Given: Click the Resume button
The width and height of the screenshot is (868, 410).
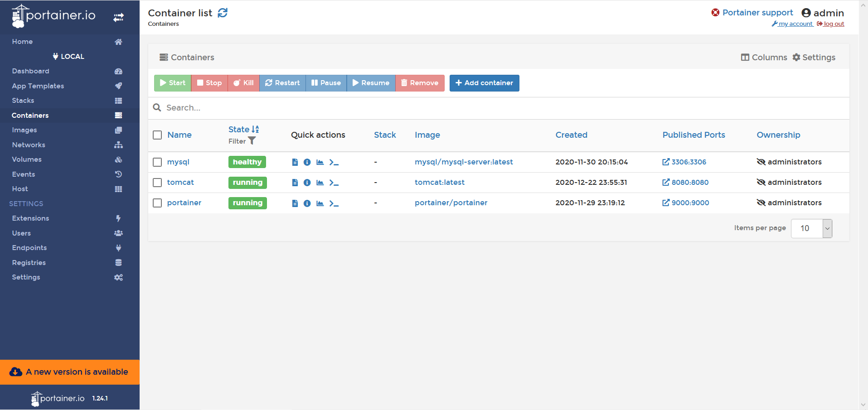Looking at the screenshot, I should [371, 83].
